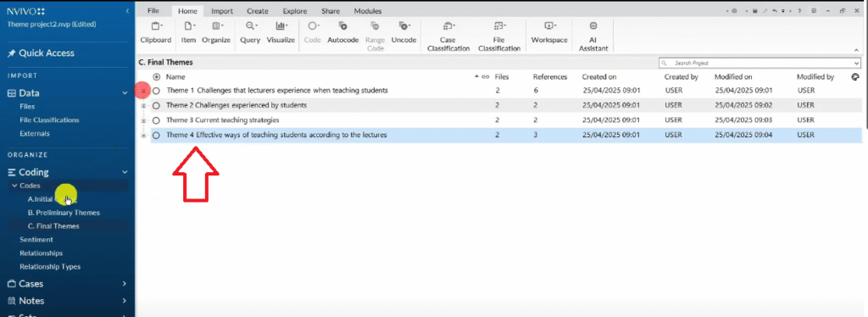Viewport: 868px width, 317px height.
Task: Expand the Cases navigation section
Action: [x=125, y=283]
